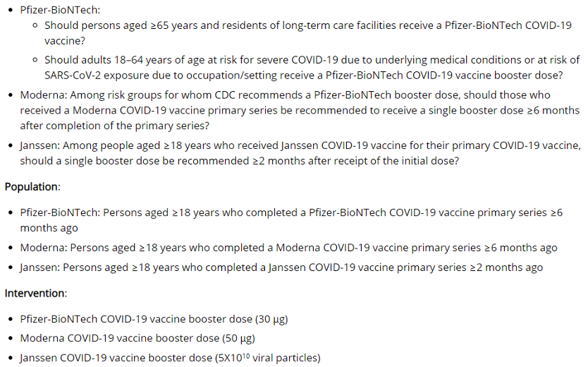This screenshot has height=367, width=588.
Task: Click the Pfizer-BioNTech population bullet text
Action: (290, 212)
